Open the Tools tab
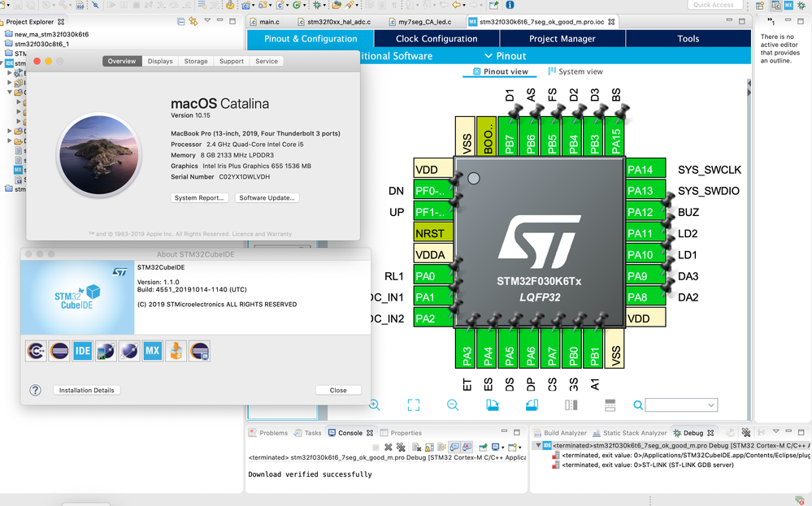Viewport: 812px width, 506px height. [688, 38]
